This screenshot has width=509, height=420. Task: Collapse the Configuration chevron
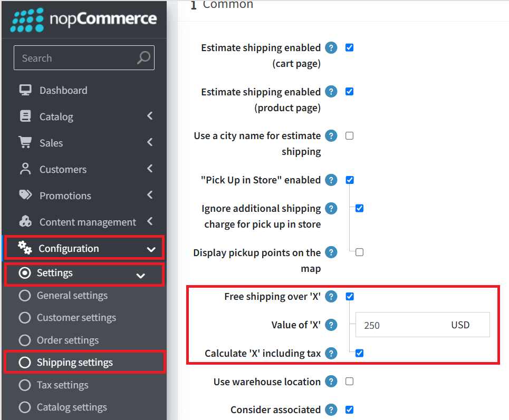[151, 249]
